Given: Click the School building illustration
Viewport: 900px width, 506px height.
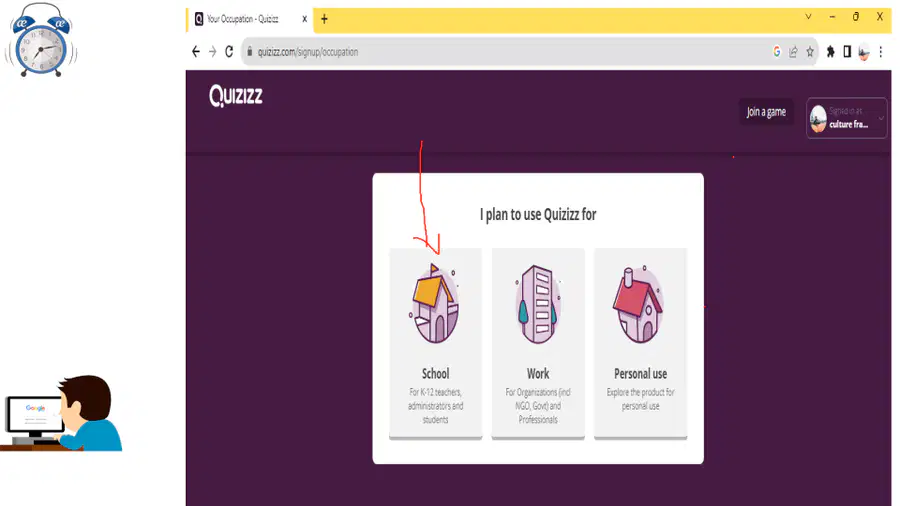Looking at the screenshot, I should (x=435, y=303).
